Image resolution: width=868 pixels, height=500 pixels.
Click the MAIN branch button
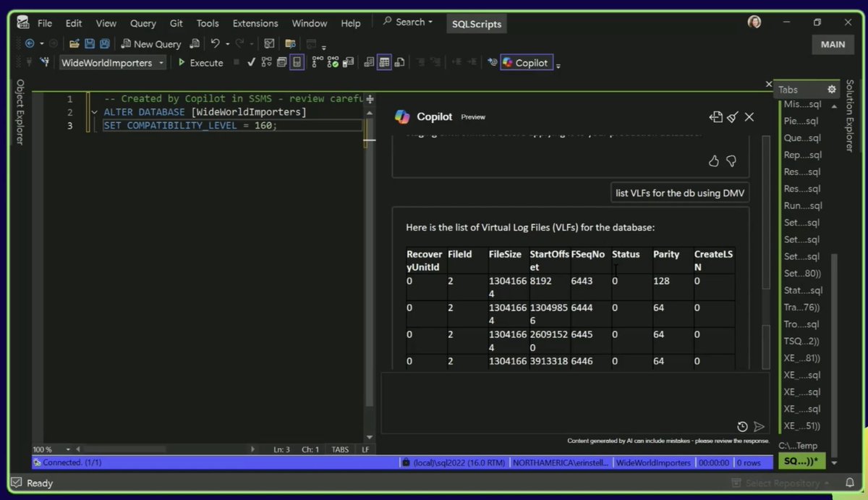[833, 44]
